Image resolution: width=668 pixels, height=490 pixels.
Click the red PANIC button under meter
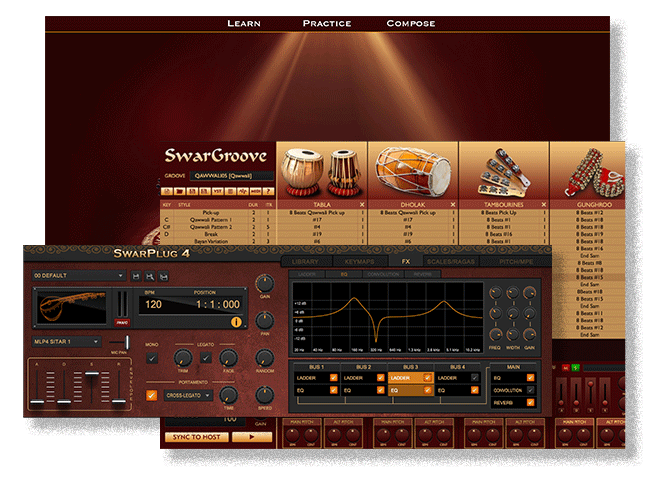(122, 323)
